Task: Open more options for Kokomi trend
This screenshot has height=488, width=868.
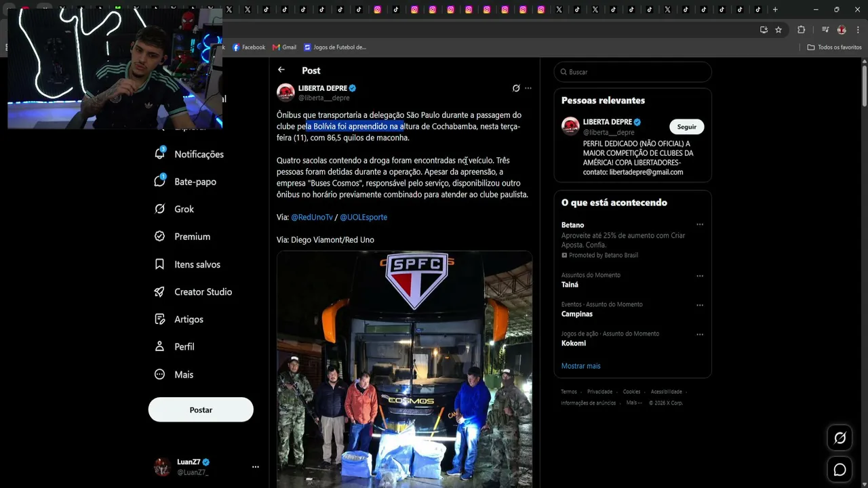Action: pyautogui.click(x=700, y=334)
